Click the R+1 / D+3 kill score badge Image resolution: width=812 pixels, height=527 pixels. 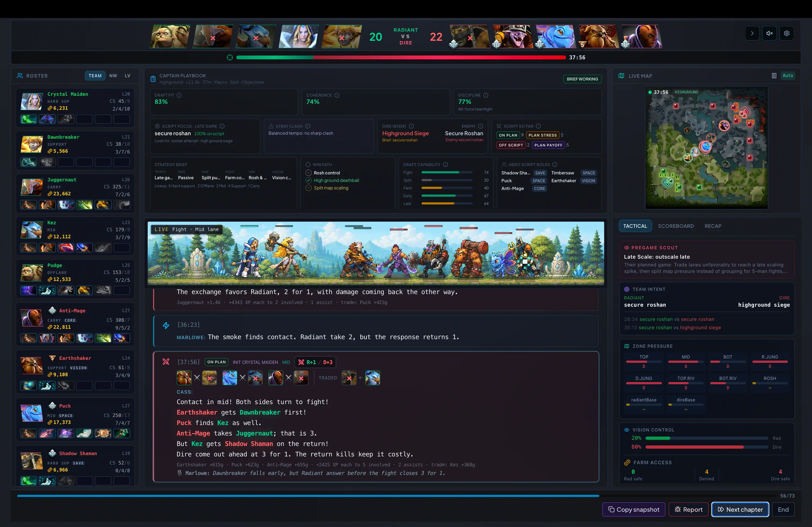315,362
